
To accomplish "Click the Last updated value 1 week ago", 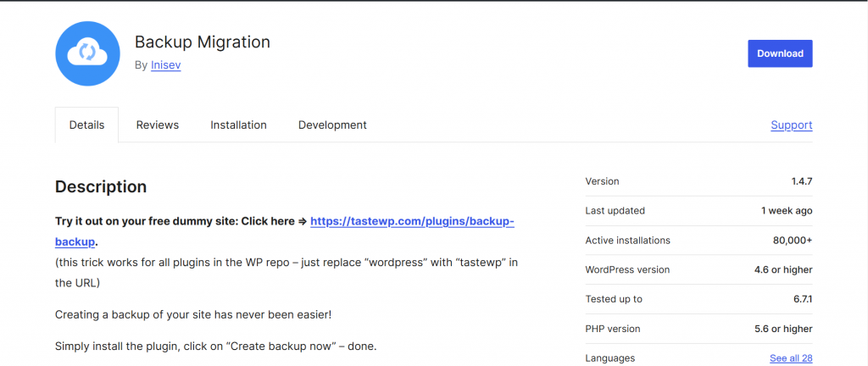I will click(787, 211).
